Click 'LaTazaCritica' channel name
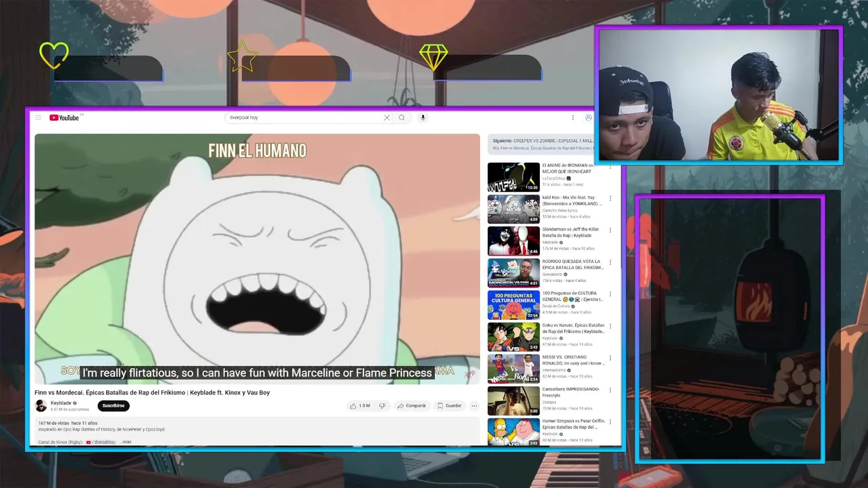This screenshot has height=488, width=868. (x=554, y=178)
